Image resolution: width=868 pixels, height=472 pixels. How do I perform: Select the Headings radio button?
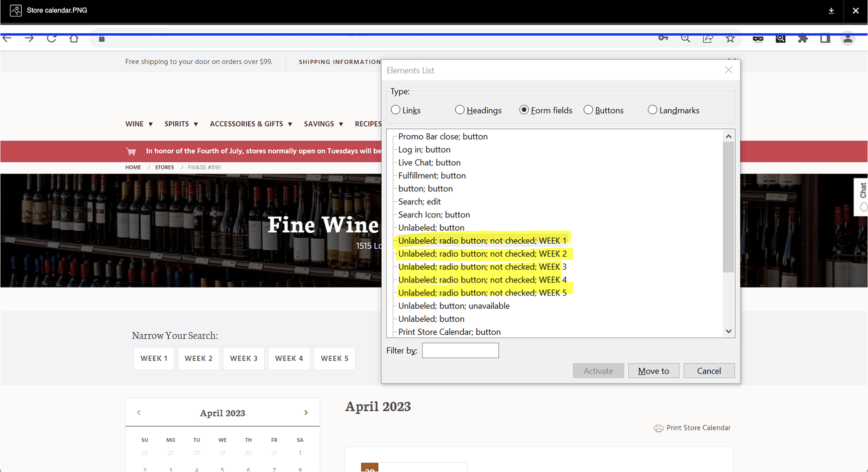click(x=459, y=109)
